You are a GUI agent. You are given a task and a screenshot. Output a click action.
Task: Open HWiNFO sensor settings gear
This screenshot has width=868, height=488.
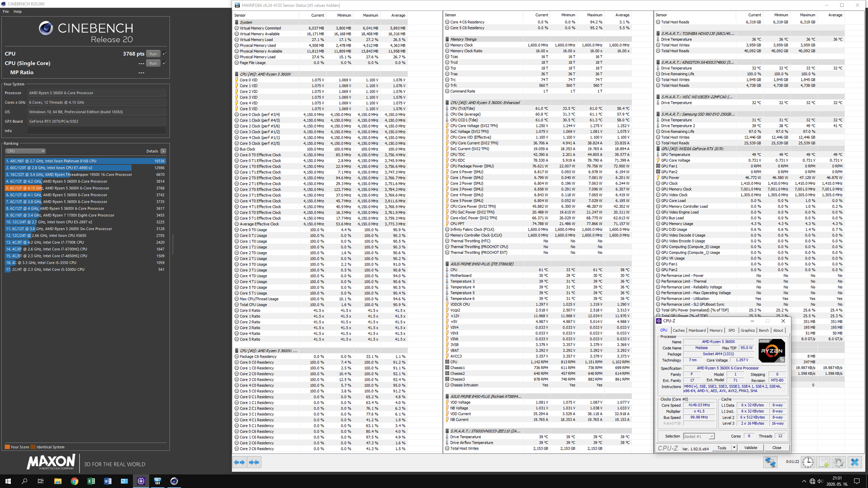(x=839, y=462)
